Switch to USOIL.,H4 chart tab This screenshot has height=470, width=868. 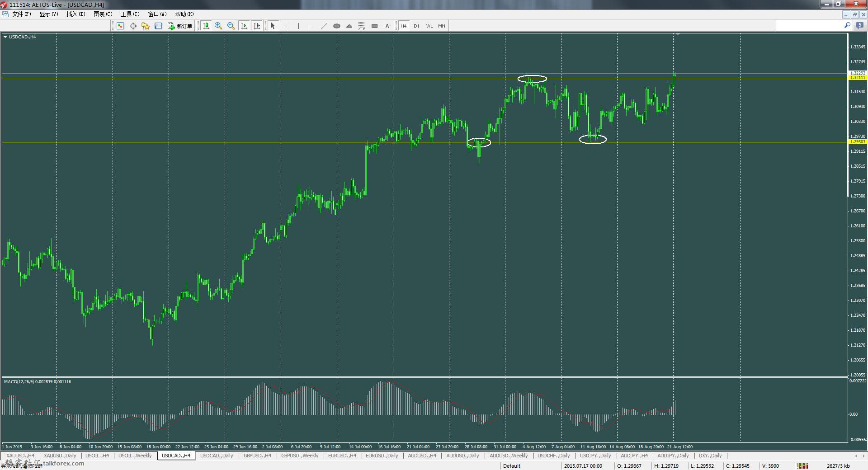pyautogui.click(x=97, y=456)
